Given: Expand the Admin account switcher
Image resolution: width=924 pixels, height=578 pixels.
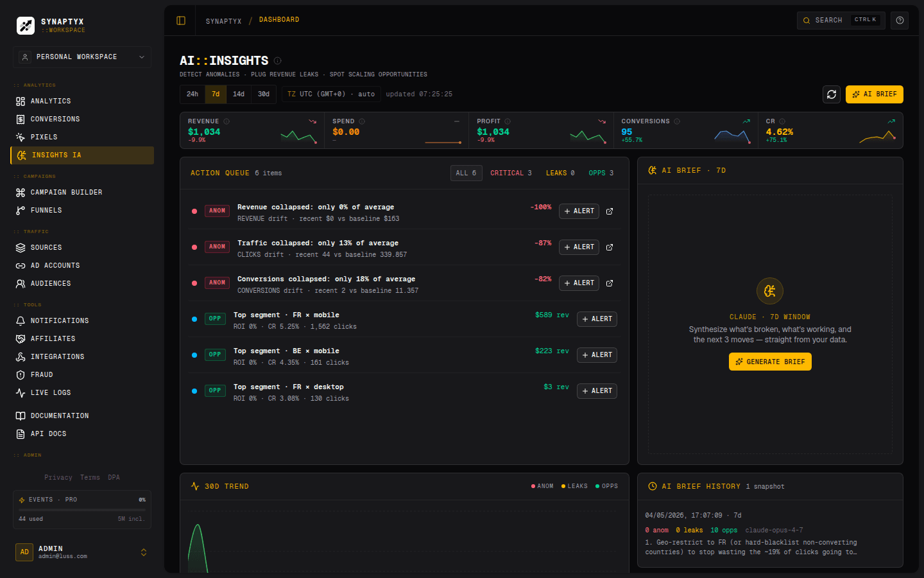Looking at the screenshot, I should click(x=82, y=552).
